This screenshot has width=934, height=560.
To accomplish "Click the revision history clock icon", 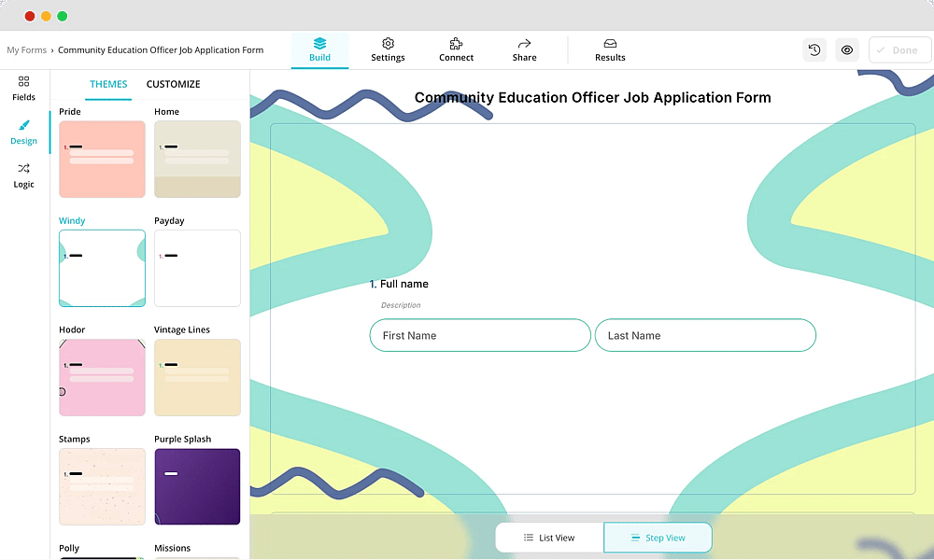I will pos(814,50).
